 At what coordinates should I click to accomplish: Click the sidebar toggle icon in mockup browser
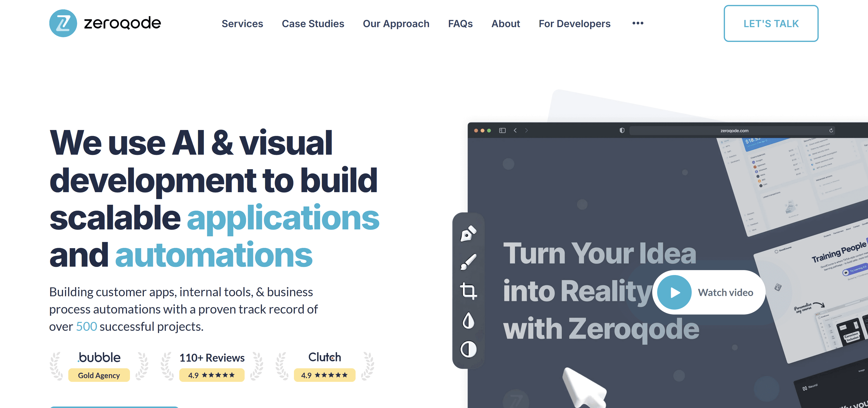[502, 130]
